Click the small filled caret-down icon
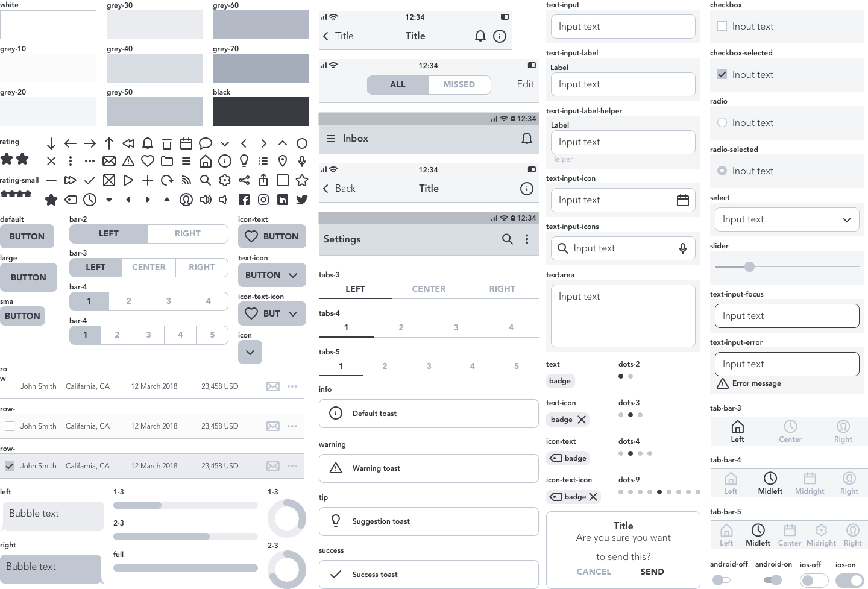The image size is (868, 589). 109,200
